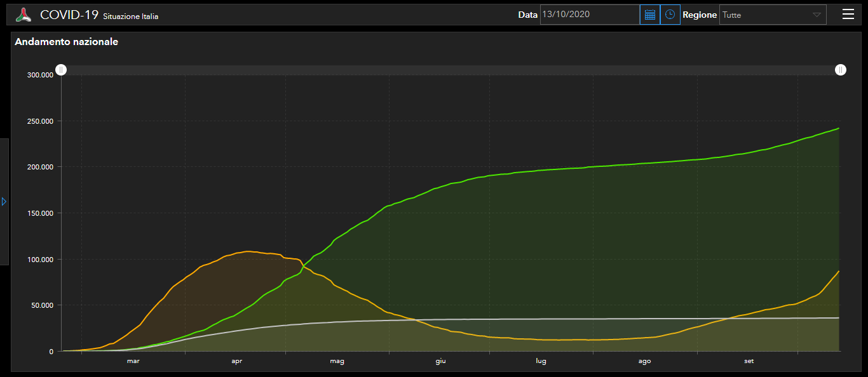The image size is (868, 377).
Task: Click the 'set' month axis label
Action: click(749, 361)
